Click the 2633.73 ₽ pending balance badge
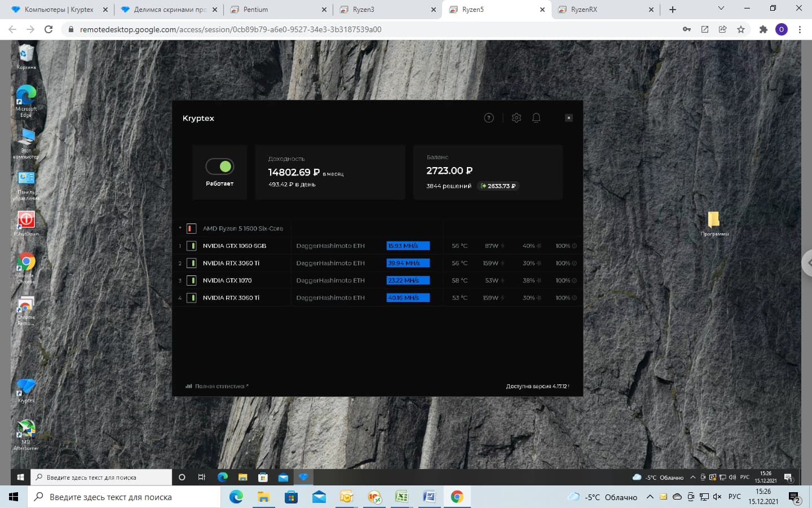Image resolution: width=812 pixels, height=508 pixels. point(498,186)
